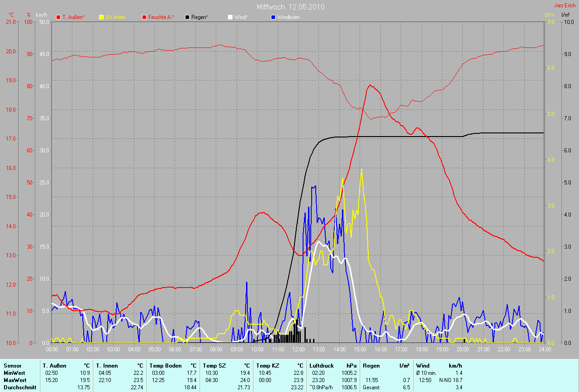Viewport: 579px width, 392px height.
Task: Click the Jarz Erich author label
Action: 565,5
